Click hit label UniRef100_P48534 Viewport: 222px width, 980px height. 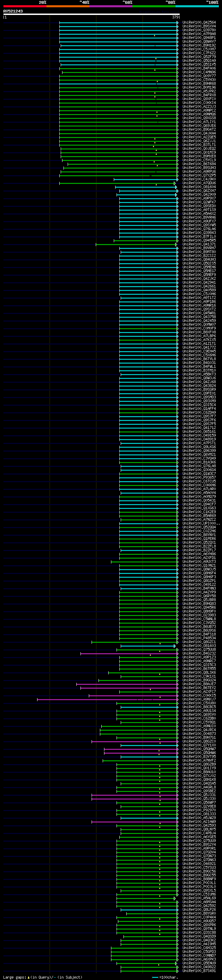click(199, 638)
